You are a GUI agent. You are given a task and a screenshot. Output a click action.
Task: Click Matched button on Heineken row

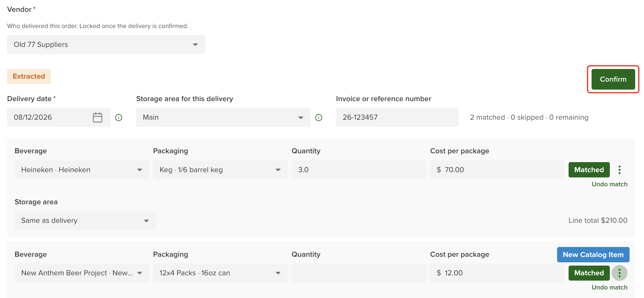pyautogui.click(x=589, y=170)
